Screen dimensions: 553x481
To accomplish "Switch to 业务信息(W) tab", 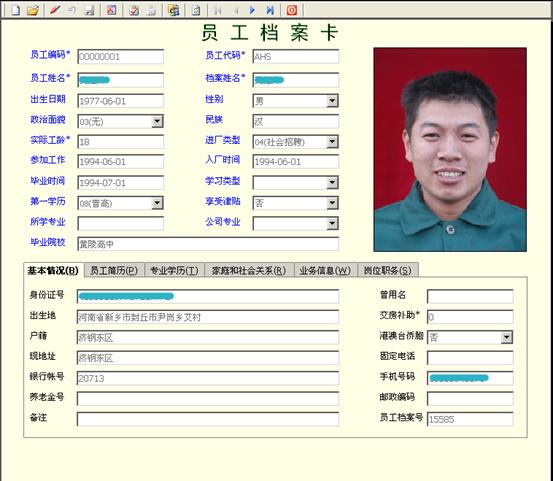I will (x=325, y=270).
